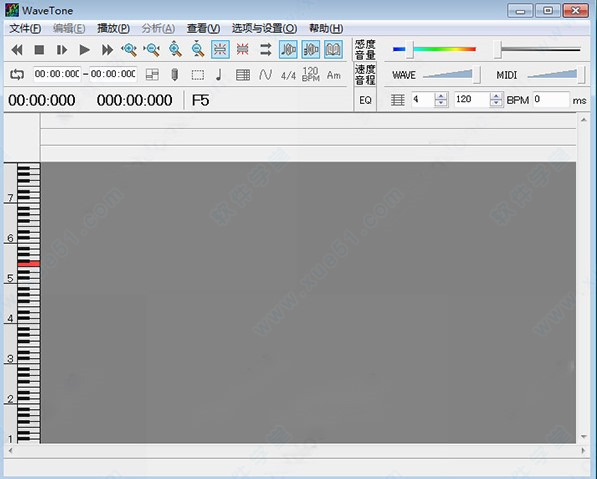Open the 播放(P) menu
Image resolution: width=597 pixels, height=479 pixels.
click(x=113, y=29)
